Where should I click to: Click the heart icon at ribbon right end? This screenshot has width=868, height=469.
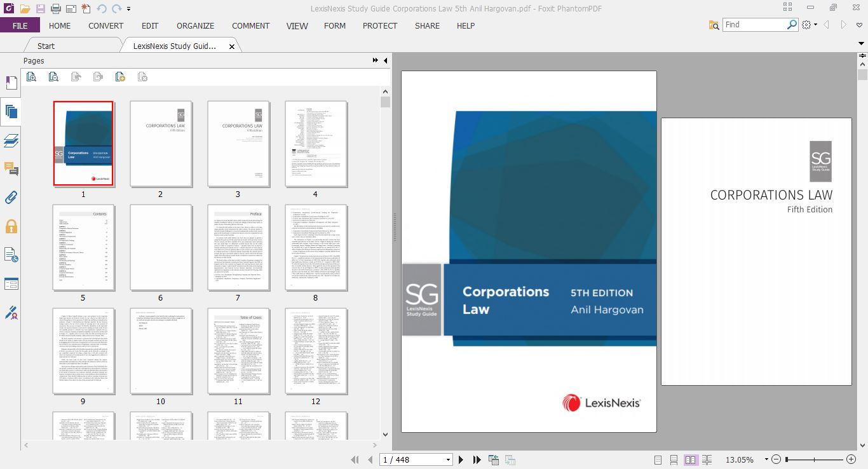coord(860,25)
